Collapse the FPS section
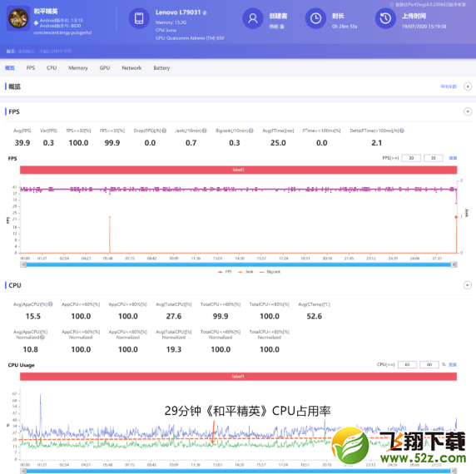Image resolution: width=476 pixels, height=474 pixels. click(468, 111)
